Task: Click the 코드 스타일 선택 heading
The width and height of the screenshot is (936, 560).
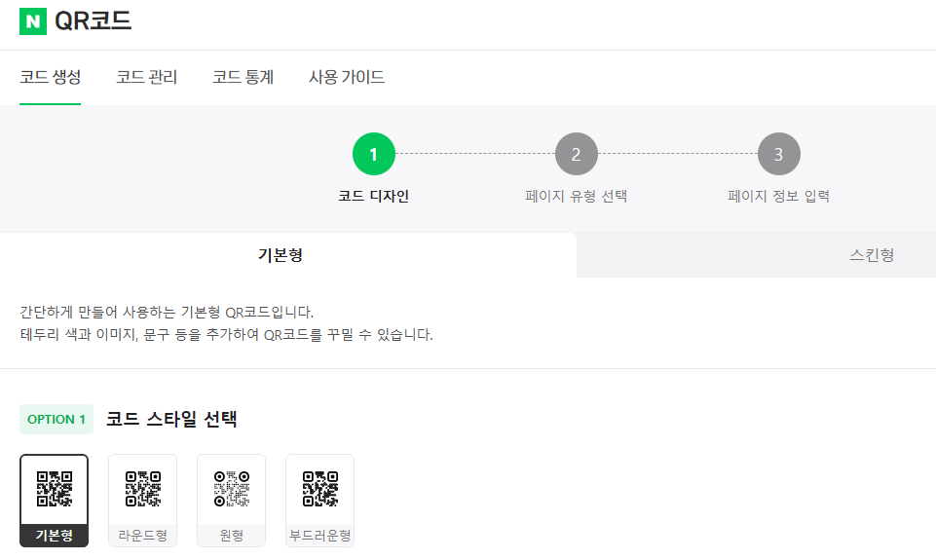Action: [171, 419]
